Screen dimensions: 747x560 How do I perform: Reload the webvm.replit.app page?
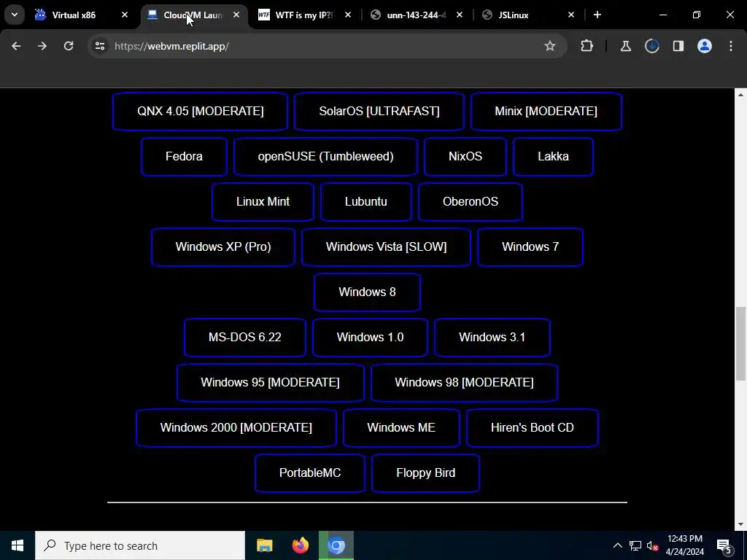(x=69, y=46)
